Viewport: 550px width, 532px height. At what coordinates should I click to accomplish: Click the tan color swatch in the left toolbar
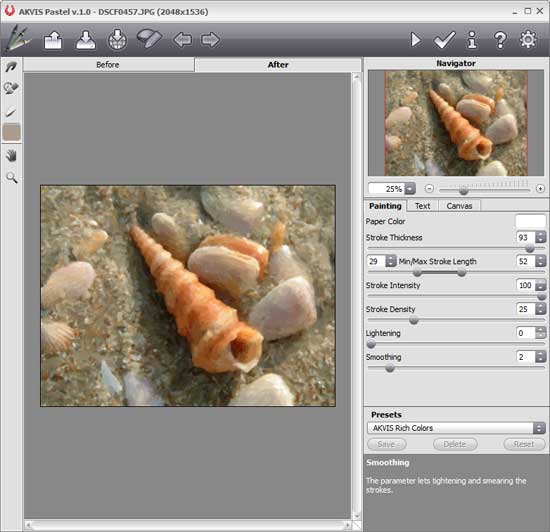click(x=12, y=132)
